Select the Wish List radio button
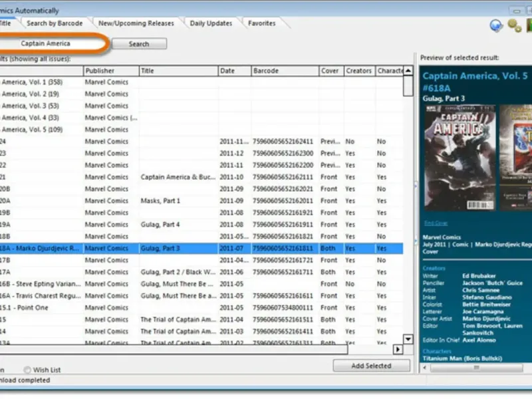 [27, 369]
